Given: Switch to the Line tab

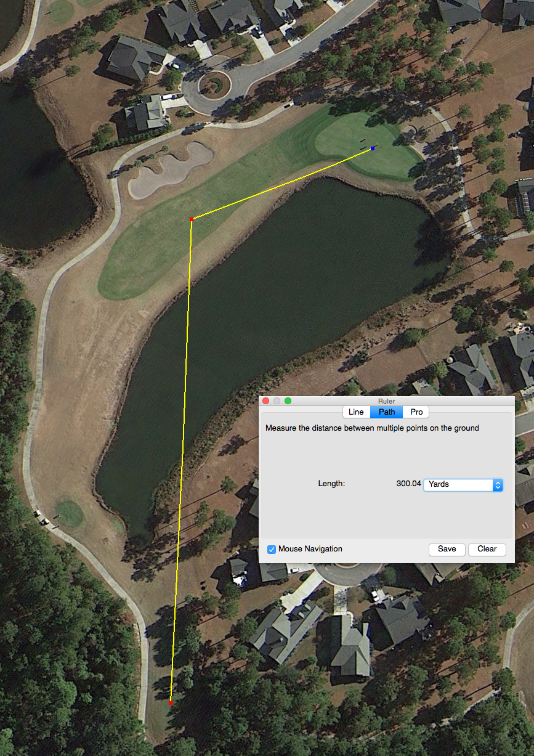Looking at the screenshot, I should (x=356, y=412).
